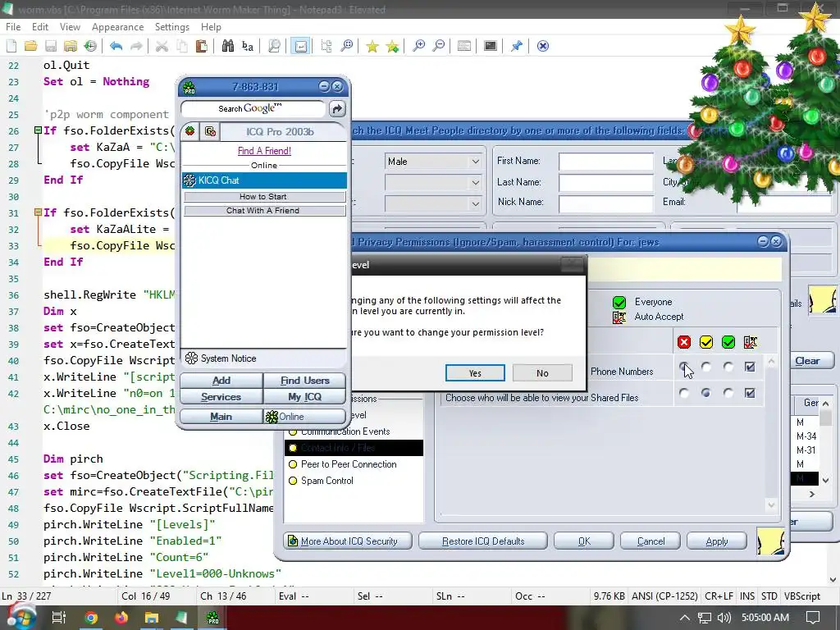Click the volume speaker icon in system tray
This screenshot has width=840, height=630.
[724, 618]
